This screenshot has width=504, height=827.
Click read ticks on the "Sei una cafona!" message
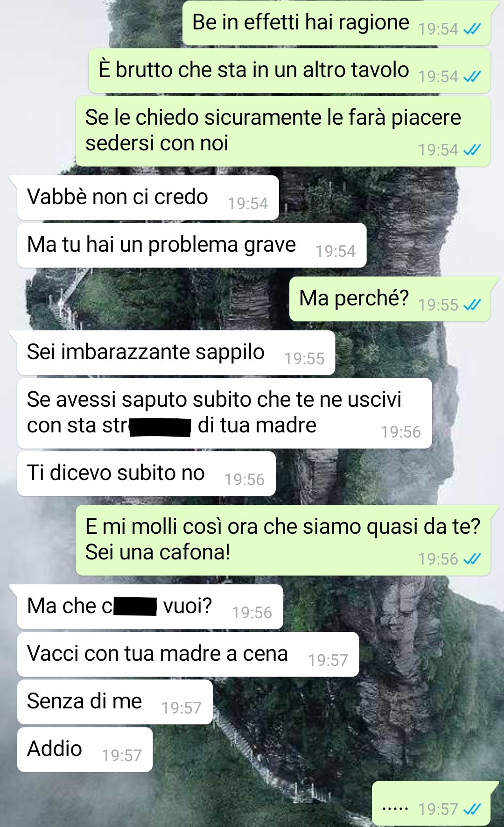click(472, 559)
